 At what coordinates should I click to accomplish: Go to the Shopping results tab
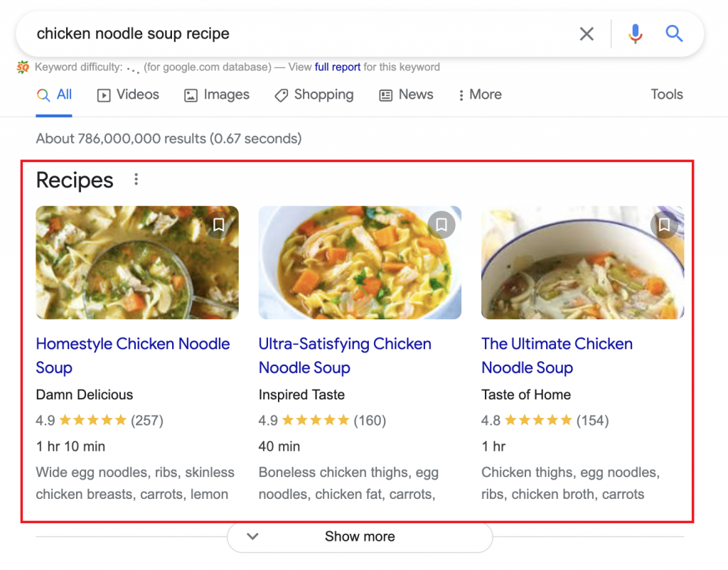point(314,95)
